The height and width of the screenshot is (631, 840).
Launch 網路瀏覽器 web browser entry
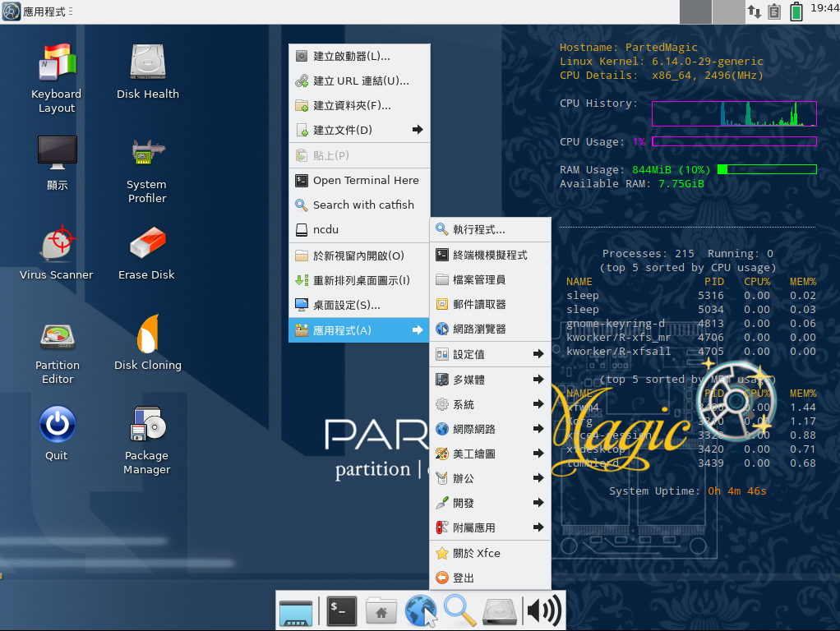pos(490,329)
